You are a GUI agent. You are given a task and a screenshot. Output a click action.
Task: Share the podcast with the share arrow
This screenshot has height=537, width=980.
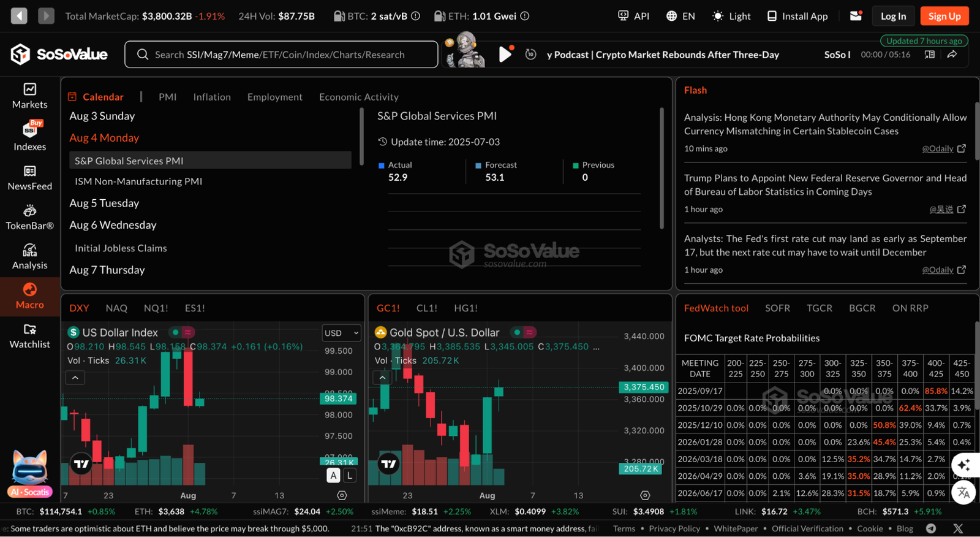(x=952, y=55)
